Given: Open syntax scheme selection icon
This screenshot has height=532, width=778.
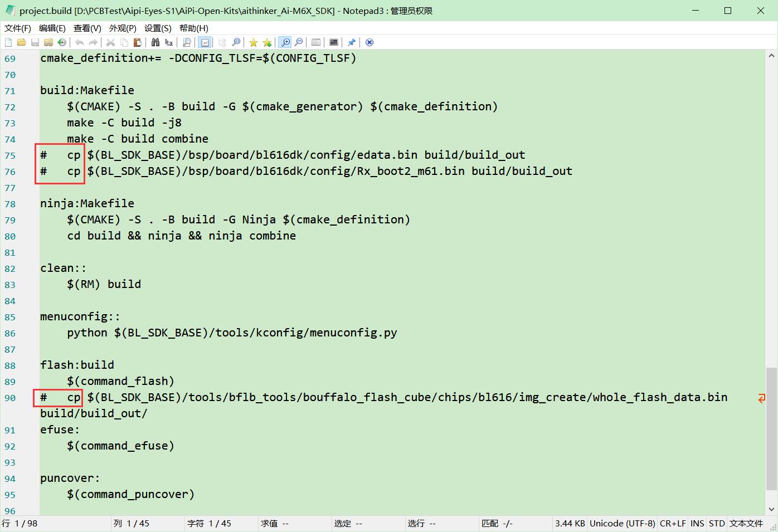Looking at the screenshot, I should click(316, 42).
